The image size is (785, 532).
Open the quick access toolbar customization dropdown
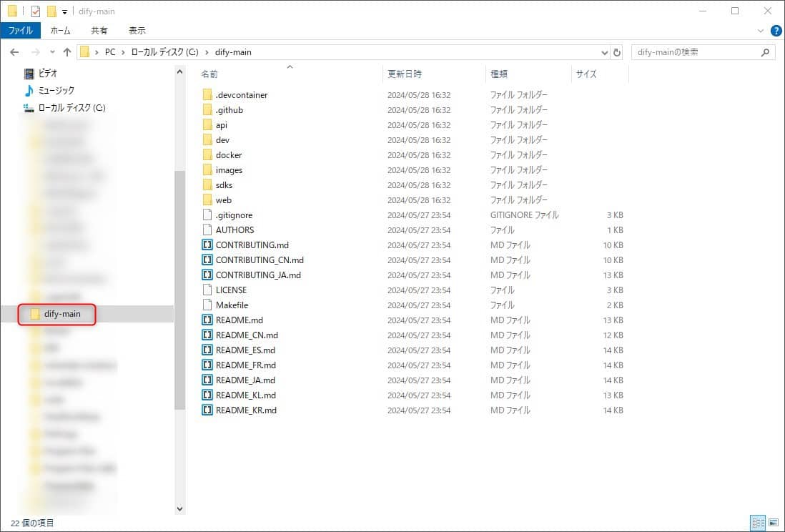[x=64, y=11]
